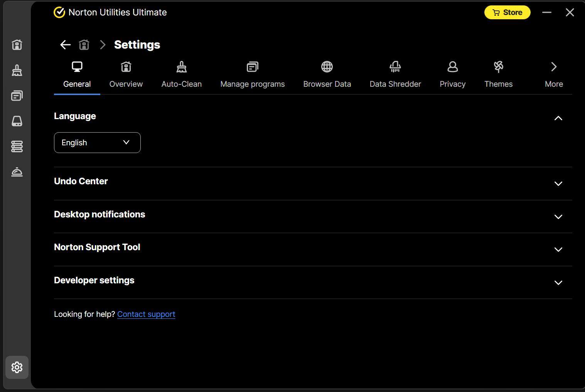Open the disk drive icon in sidebar

pyautogui.click(x=17, y=121)
